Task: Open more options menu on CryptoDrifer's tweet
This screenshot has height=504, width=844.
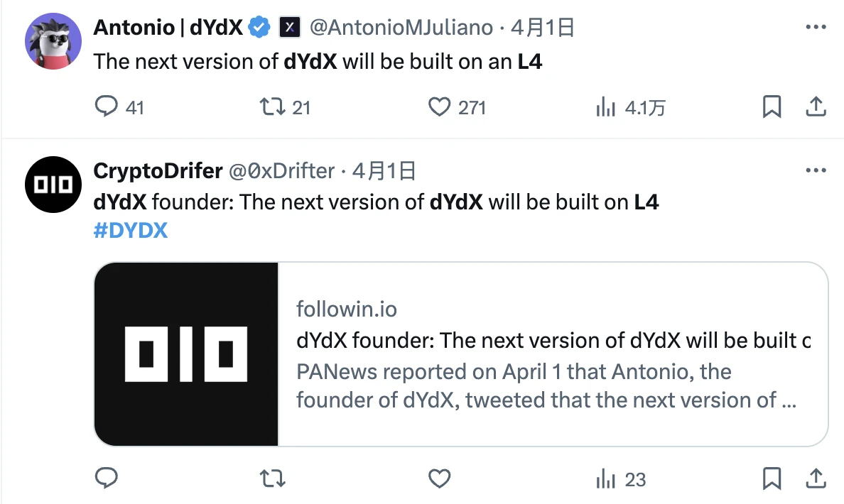Action: (815, 171)
